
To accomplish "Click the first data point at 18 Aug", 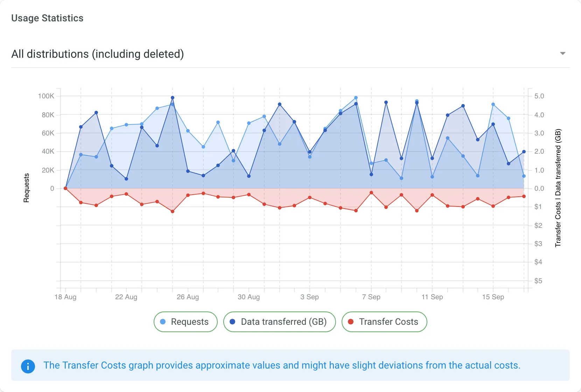I will pyautogui.click(x=65, y=188).
